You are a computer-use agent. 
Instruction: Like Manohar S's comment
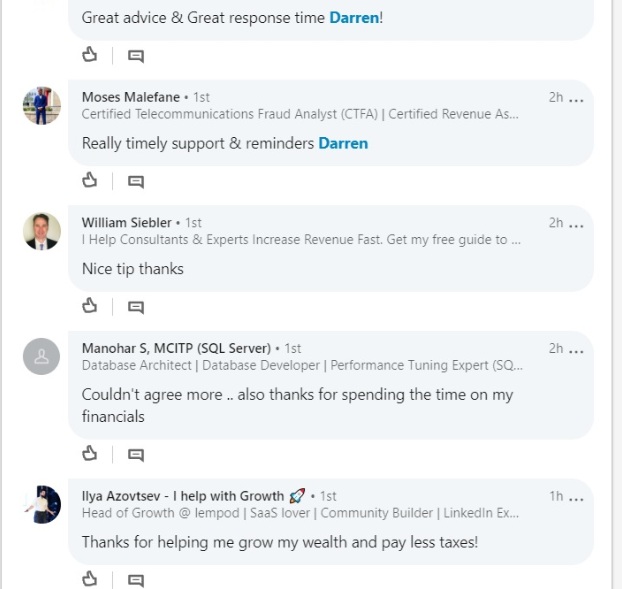tap(90, 453)
